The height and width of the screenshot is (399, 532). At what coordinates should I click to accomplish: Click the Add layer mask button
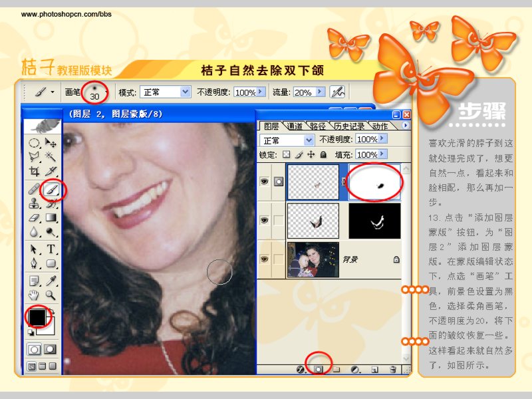click(x=319, y=369)
